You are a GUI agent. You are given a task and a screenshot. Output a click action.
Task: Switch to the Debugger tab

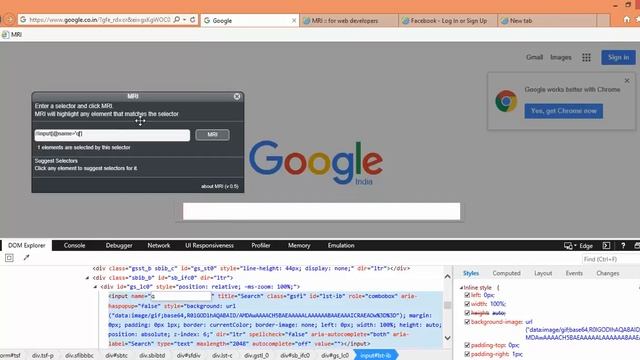point(119,245)
